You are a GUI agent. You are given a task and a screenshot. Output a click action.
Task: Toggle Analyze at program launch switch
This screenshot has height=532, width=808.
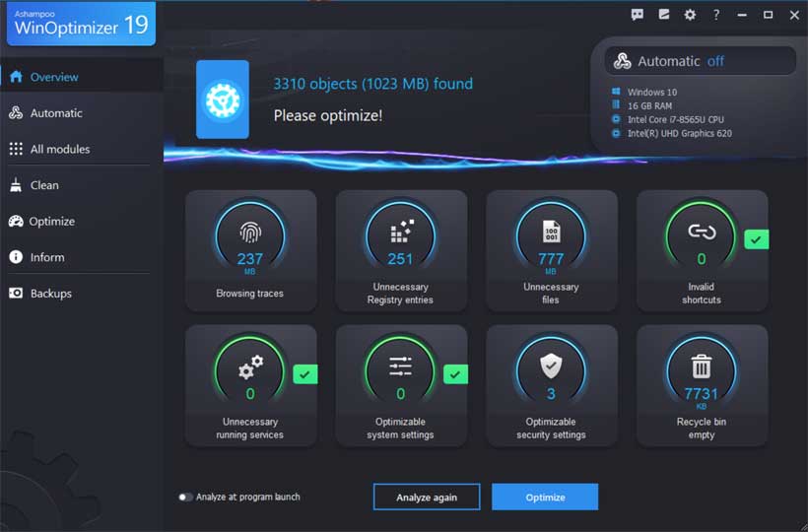point(185,497)
